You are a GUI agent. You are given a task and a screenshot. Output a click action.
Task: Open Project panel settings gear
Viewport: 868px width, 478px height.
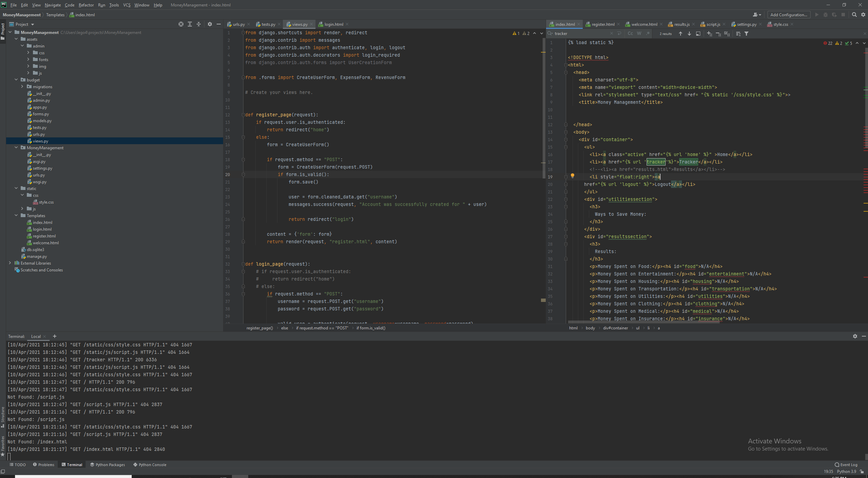click(210, 24)
